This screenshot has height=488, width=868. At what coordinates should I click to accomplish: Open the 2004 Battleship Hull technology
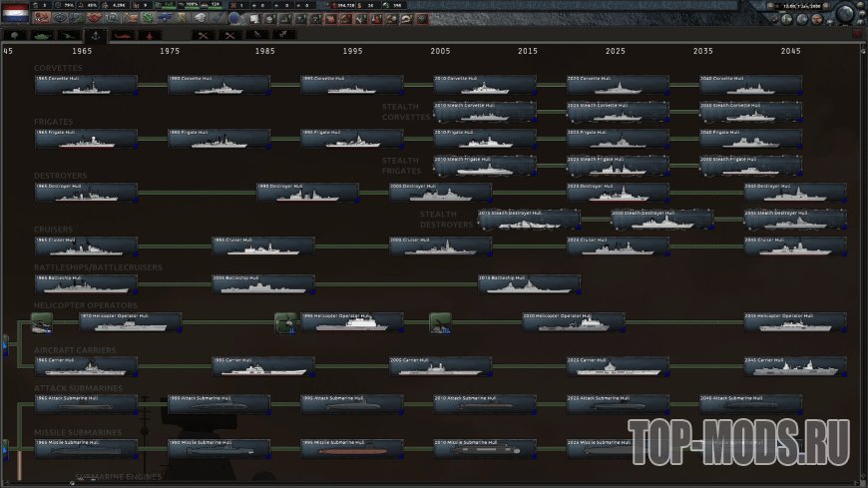click(263, 284)
